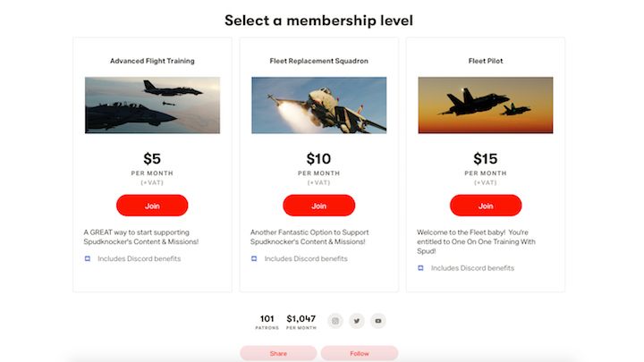The width and height of the screenshot is (644, 362).
Task: Join the $10 Fleet Replacement Squadron tier
Action: coord(318,206)
